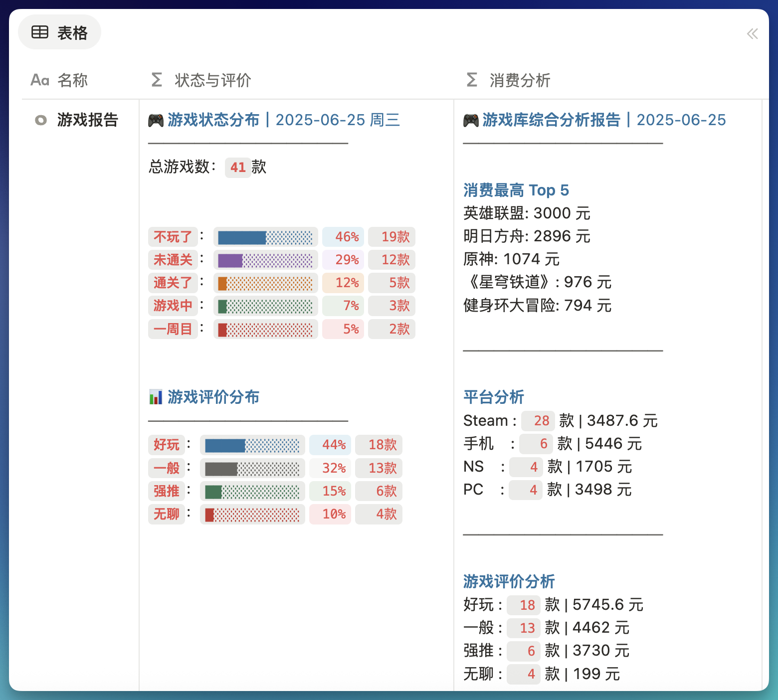778x700 pixels.
Task: Click the blue 不玩了 progress bar
Action: (x=266, y=237)
